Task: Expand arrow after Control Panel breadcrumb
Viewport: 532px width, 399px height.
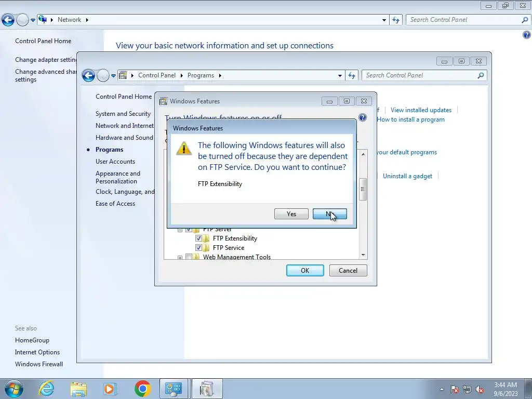Action: 181,75
